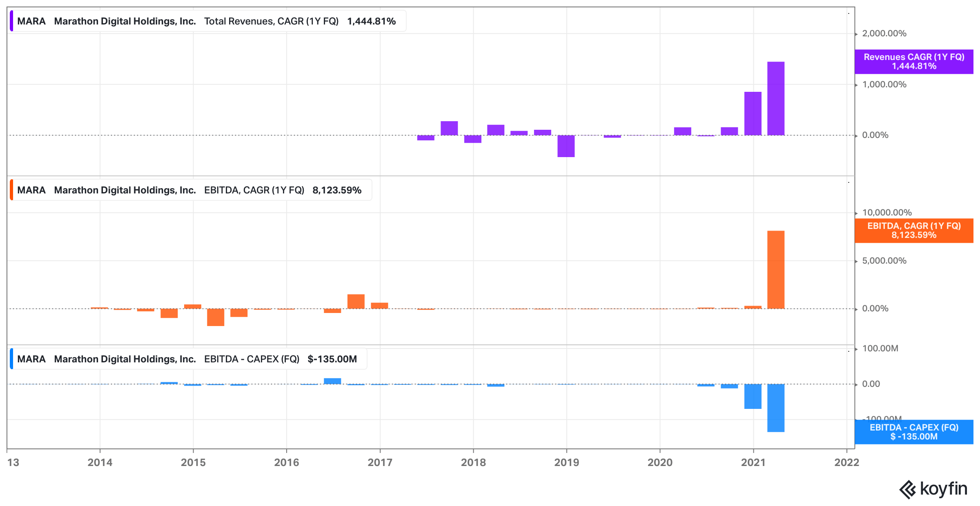Click the tallest purple revenue bar in 2021
The image size is (980, 506).
click(776, 98)
